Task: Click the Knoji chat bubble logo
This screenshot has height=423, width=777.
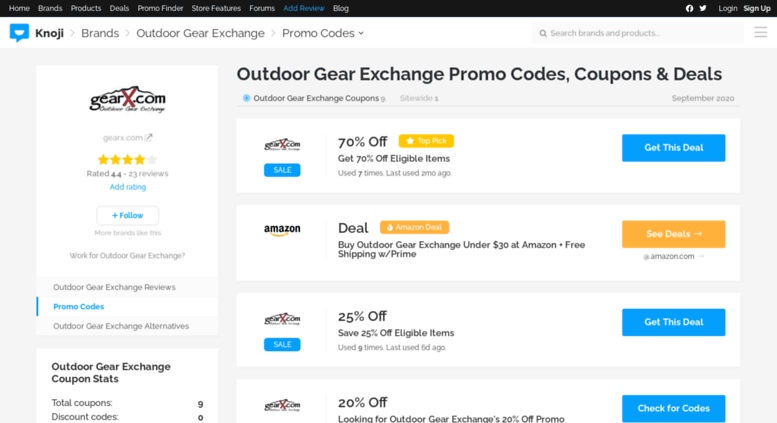Action: coord(19,33)
